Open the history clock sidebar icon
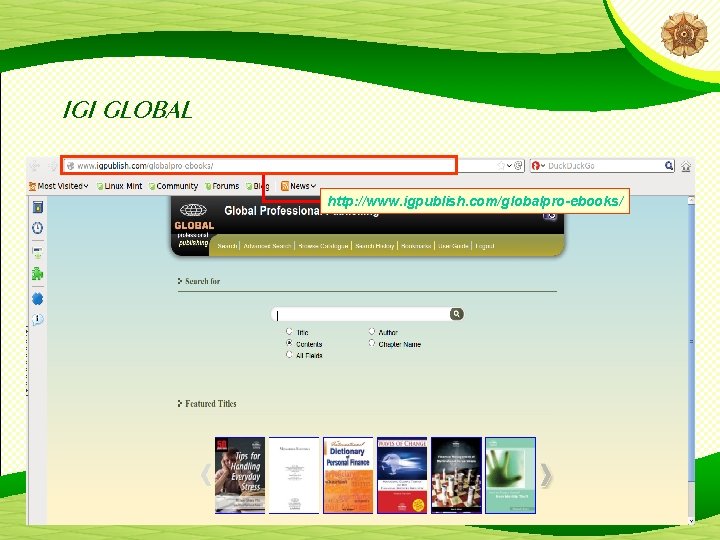Screen dimensions: 720x540 pos(38,228)
